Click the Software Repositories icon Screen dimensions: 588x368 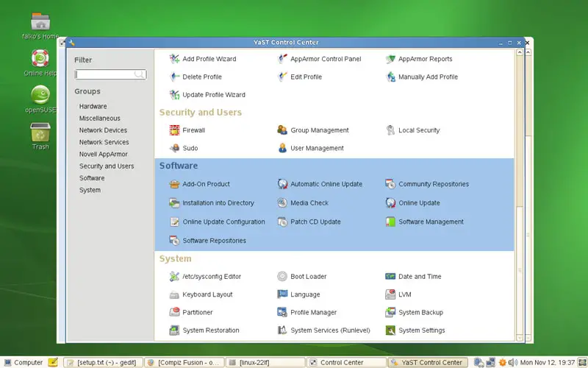tap(174, 241)
